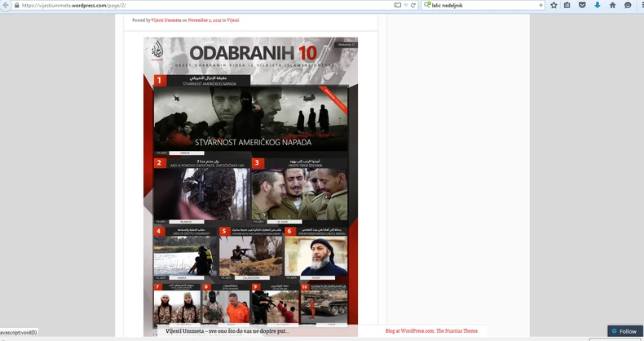Click the search engine icon in search box
The height and width of the screenshot is (341, 644).
pos(427,5)
